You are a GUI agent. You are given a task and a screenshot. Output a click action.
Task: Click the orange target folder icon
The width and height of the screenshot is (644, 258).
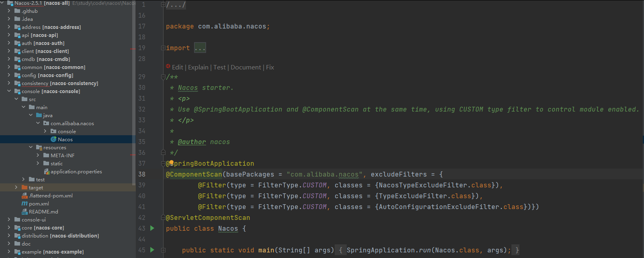click(x=25, y=187)
